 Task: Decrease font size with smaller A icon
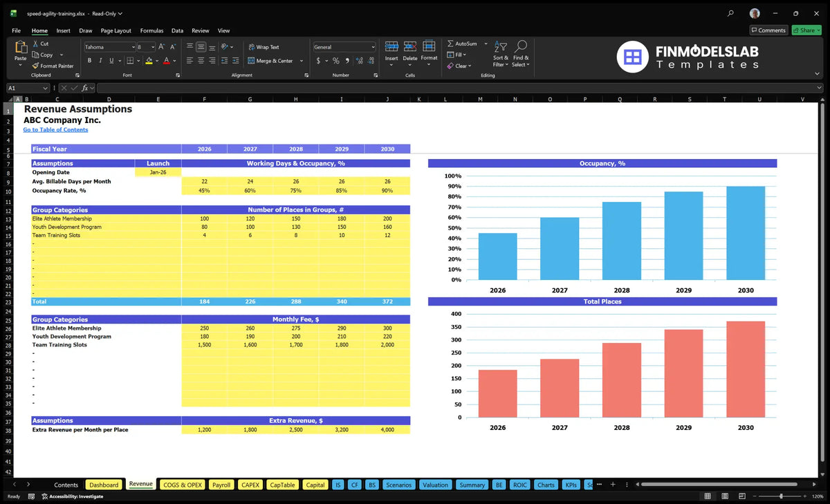pos(172,47)
